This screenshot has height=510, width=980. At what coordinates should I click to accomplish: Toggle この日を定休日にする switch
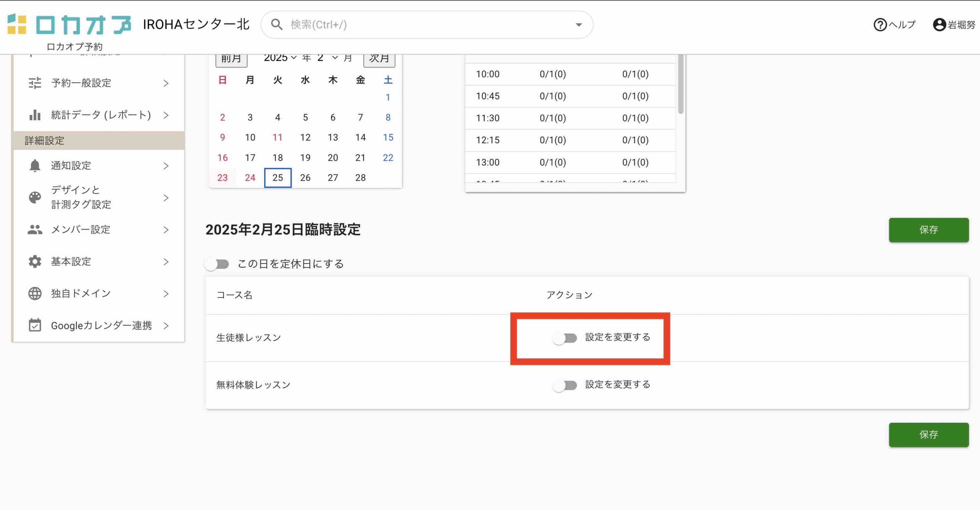217,264
